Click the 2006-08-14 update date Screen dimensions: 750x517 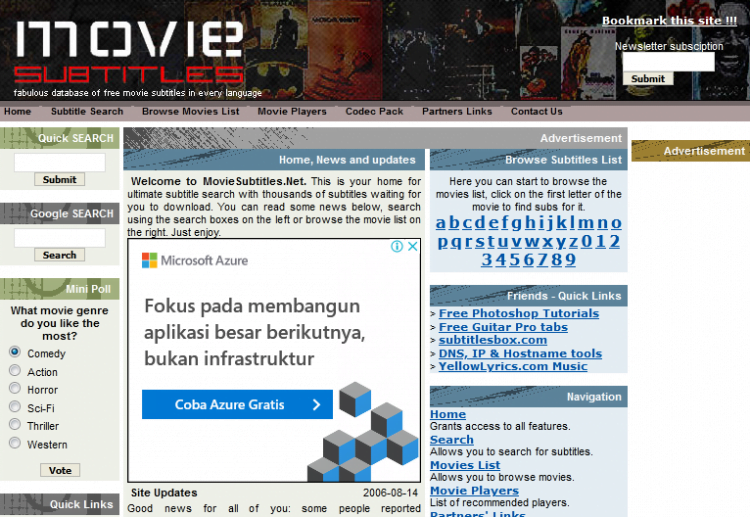tap(390, 493)
